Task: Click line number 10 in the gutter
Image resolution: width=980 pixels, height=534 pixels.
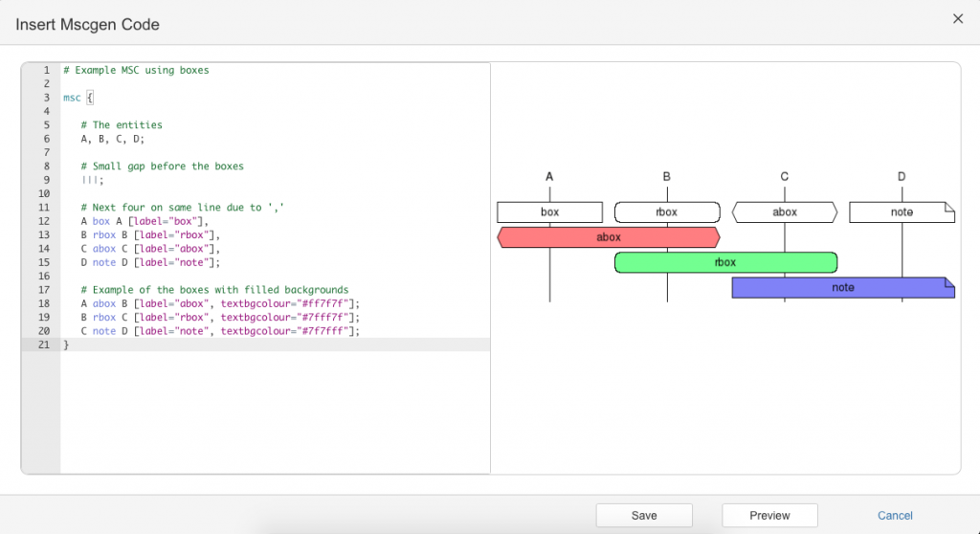Action: (x=44, y=194)
